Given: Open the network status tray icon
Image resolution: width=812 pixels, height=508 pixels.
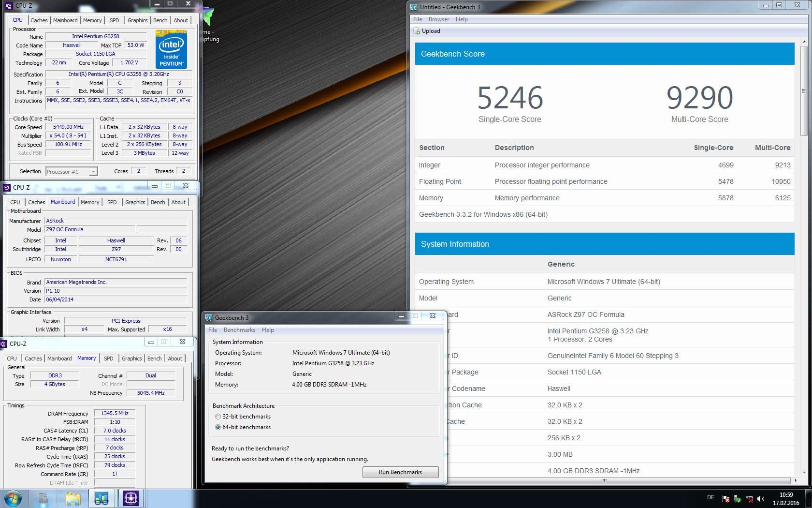Looking at the screenshot, I should coord(749,499).
